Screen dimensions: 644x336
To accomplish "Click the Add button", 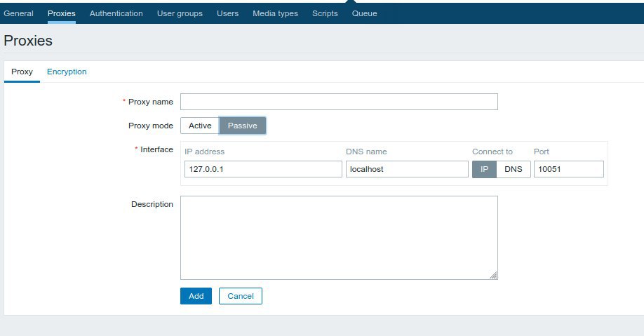I will click(196, 296).
